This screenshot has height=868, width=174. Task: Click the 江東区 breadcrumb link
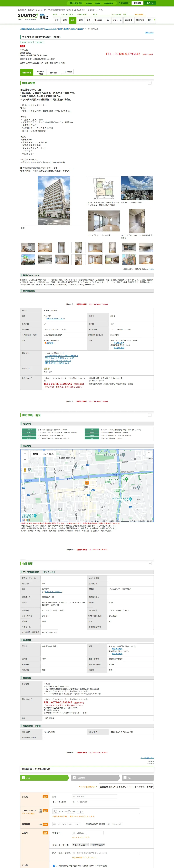point(73,29)
